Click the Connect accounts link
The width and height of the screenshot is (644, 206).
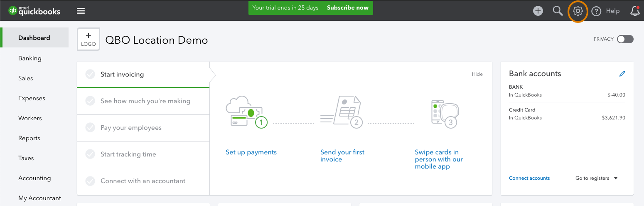(x=529, y=178)
